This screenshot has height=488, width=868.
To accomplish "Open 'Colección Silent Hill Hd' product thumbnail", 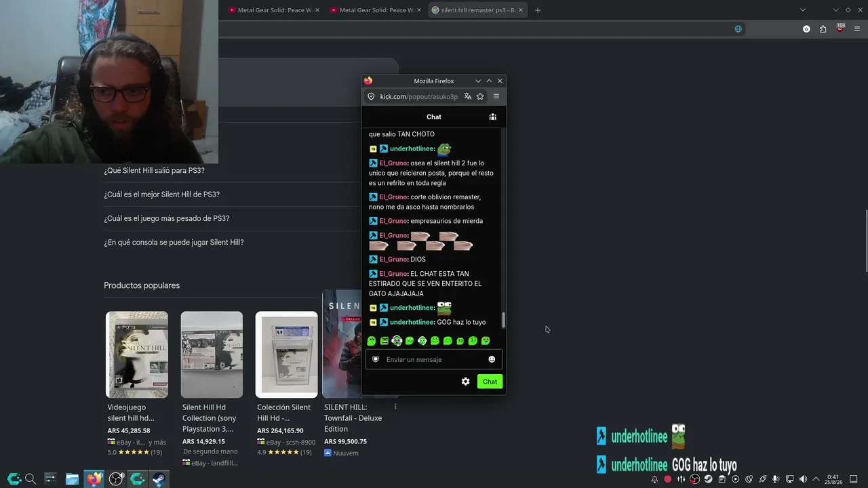I will tap(286, 354).
